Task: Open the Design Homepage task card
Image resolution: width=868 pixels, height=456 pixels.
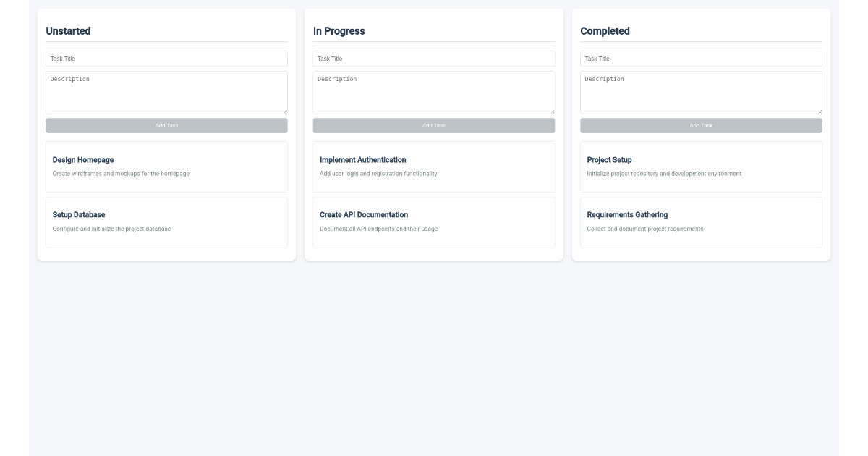Action: pos(166,166)
